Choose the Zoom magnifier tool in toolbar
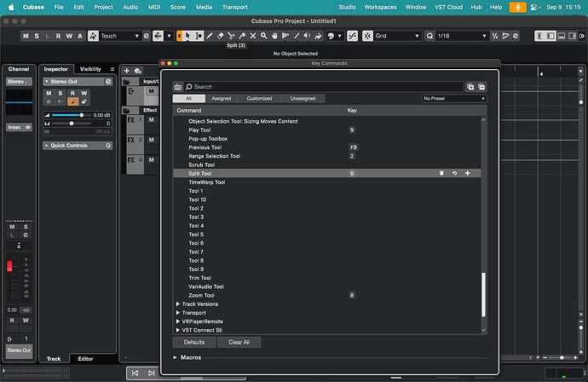The width and height of the screenshot is (588, 382). [x=264, y=36]
